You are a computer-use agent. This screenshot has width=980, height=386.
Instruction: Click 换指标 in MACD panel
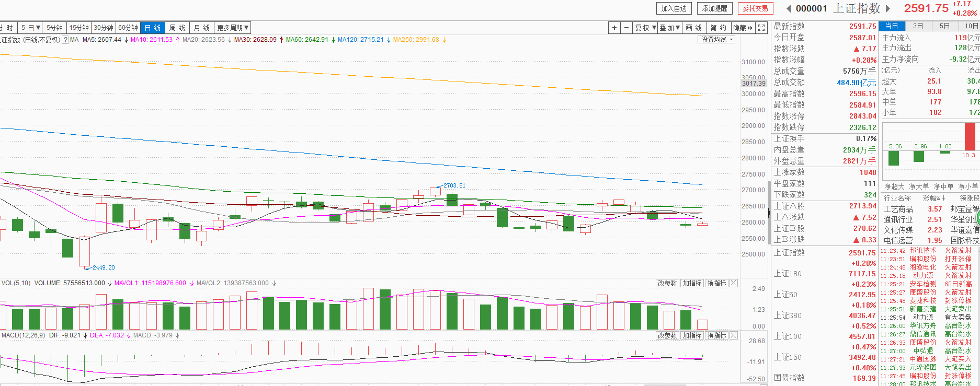tap(716, 335)
